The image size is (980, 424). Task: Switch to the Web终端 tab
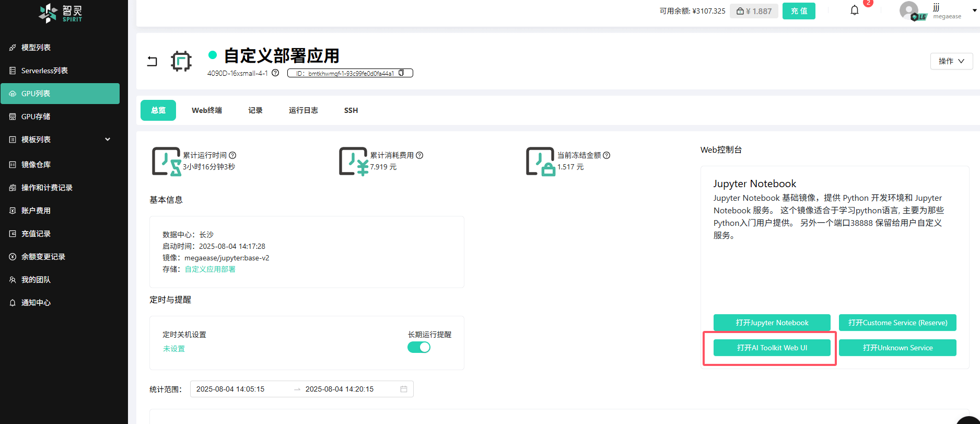pyautogui.click(x=207, y=110)
